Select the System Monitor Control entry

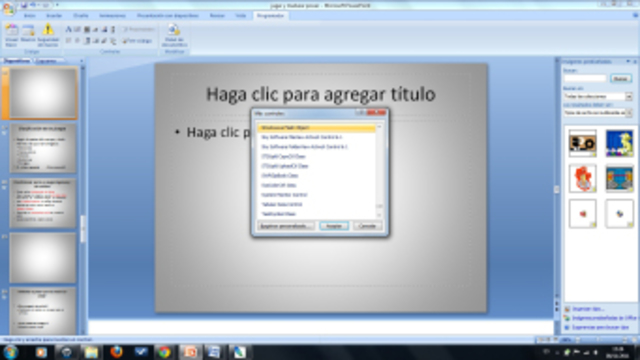[316, 195]
